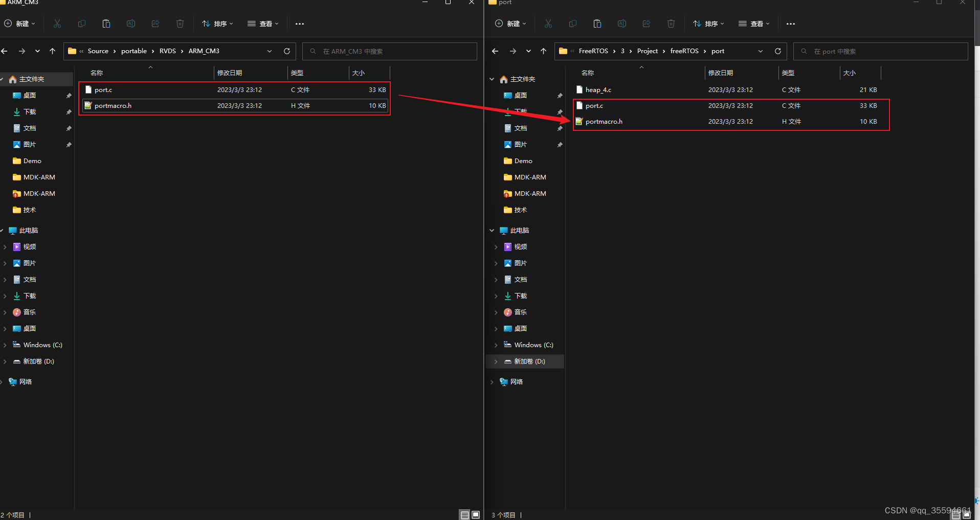Image resolution: width=980 pixels, height=520 pixels.
Task: Refresh the port folder view
Action: point(777,51)
